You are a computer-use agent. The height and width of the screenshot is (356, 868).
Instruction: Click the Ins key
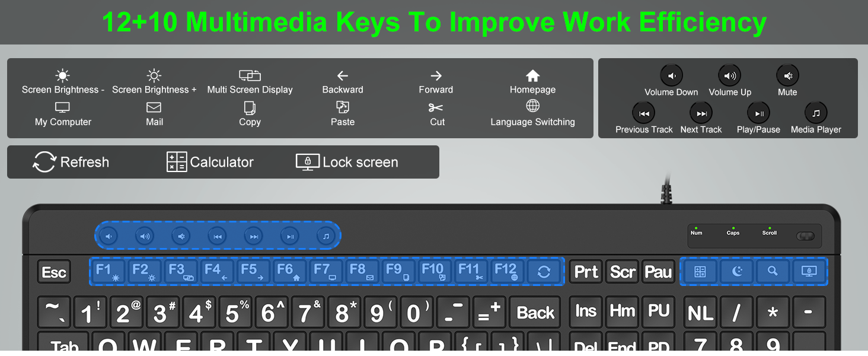point(586,312)
